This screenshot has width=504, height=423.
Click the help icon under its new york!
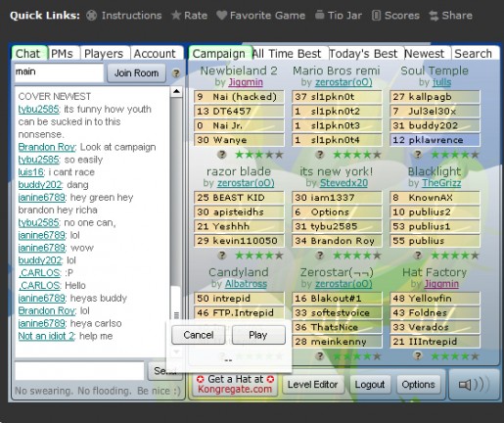click(x=320, y=256)
